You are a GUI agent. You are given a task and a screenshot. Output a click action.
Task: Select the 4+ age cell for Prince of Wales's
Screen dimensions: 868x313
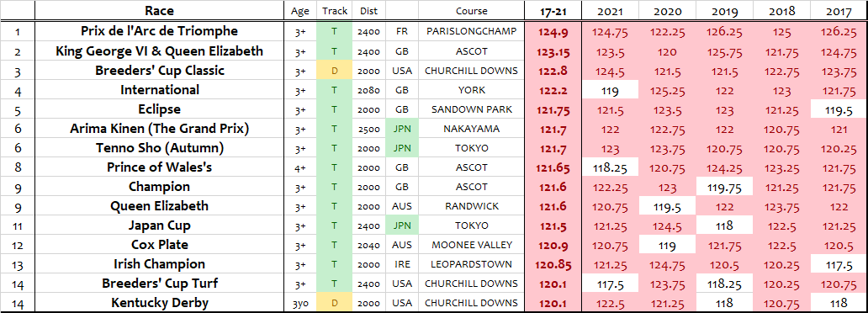300,167
